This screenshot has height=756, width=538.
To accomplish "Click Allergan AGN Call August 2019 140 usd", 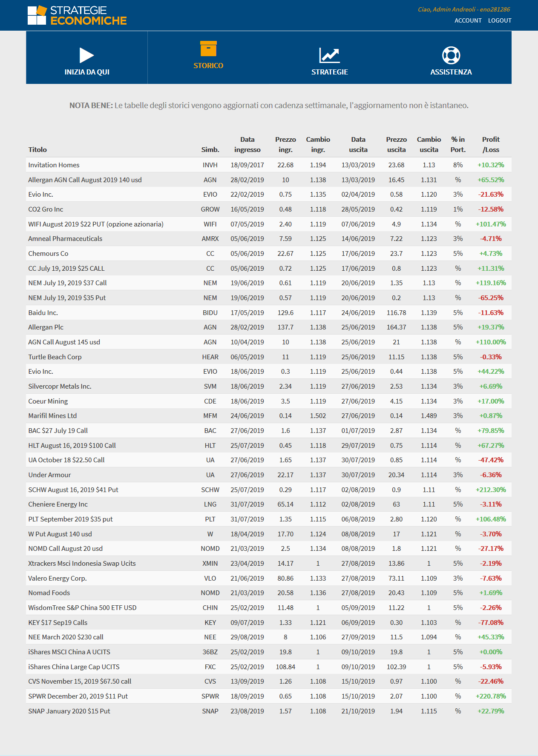I will (85, 180).
